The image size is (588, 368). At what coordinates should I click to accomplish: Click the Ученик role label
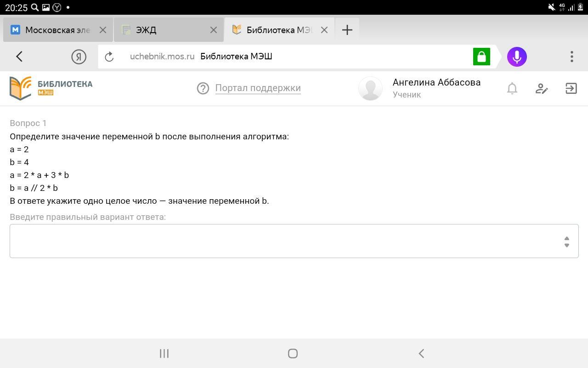click(407, 95)
